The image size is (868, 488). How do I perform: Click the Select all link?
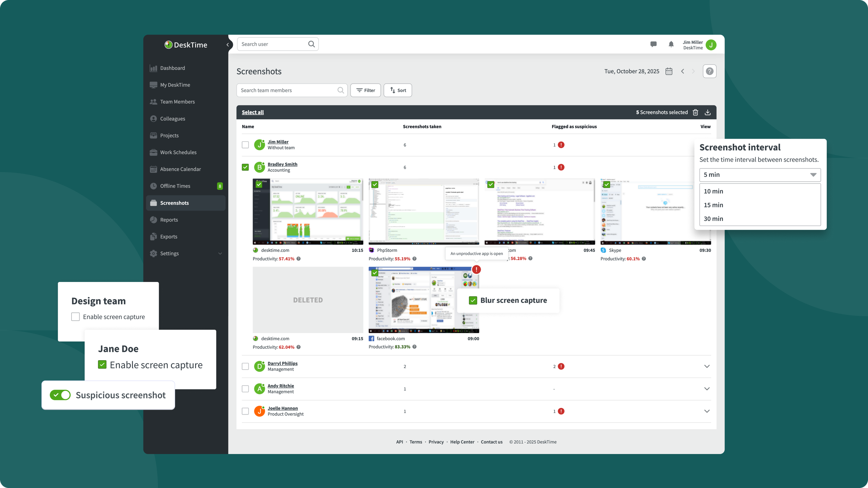pos(253,112)
